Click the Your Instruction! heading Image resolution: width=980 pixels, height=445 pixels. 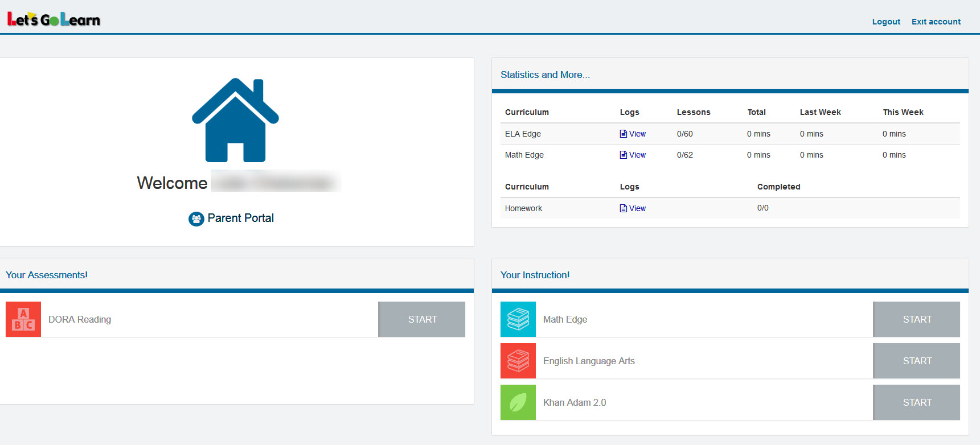535,275
